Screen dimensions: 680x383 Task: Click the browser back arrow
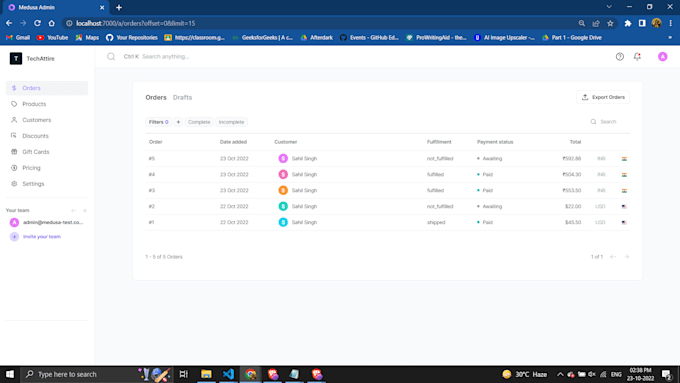(9, 23)
